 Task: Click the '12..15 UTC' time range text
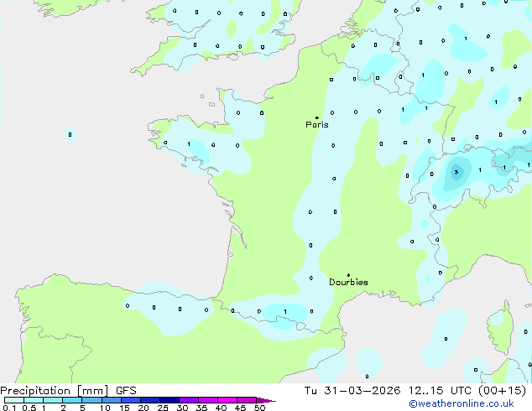point(440,391)
